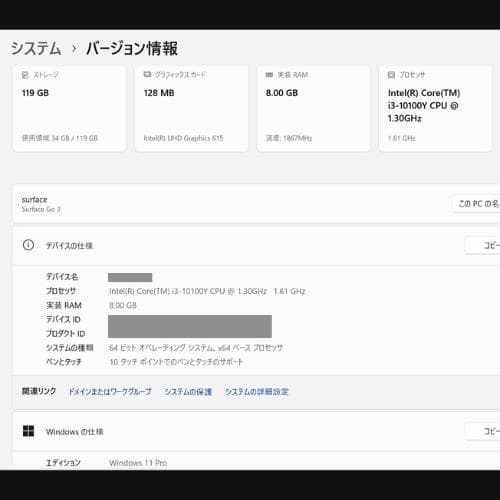Open the システムの詳細設定 link

[x=256, y=391]
